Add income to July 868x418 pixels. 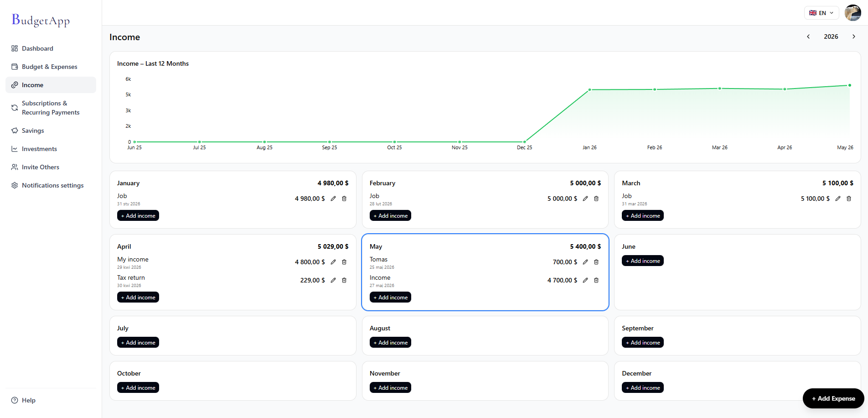(x=138, y=342)
